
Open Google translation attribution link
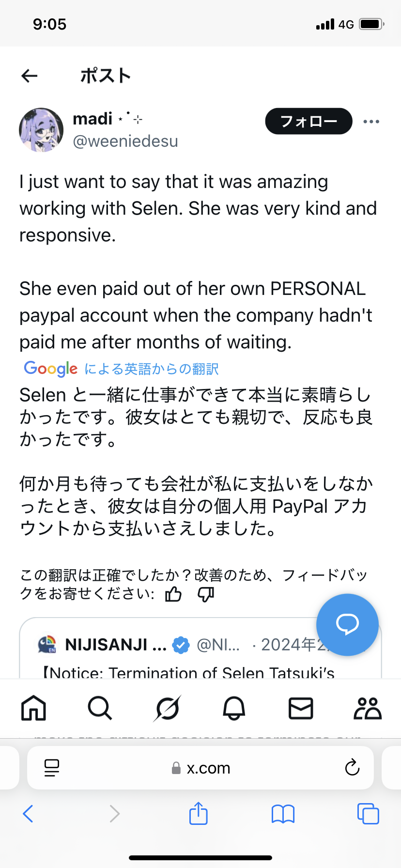pyautogui.click(x=122, y=369)
